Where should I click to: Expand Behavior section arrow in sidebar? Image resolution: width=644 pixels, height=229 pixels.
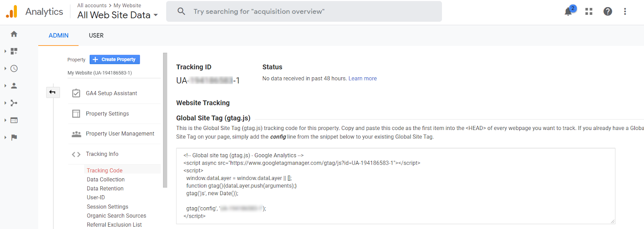coord(5,120)
